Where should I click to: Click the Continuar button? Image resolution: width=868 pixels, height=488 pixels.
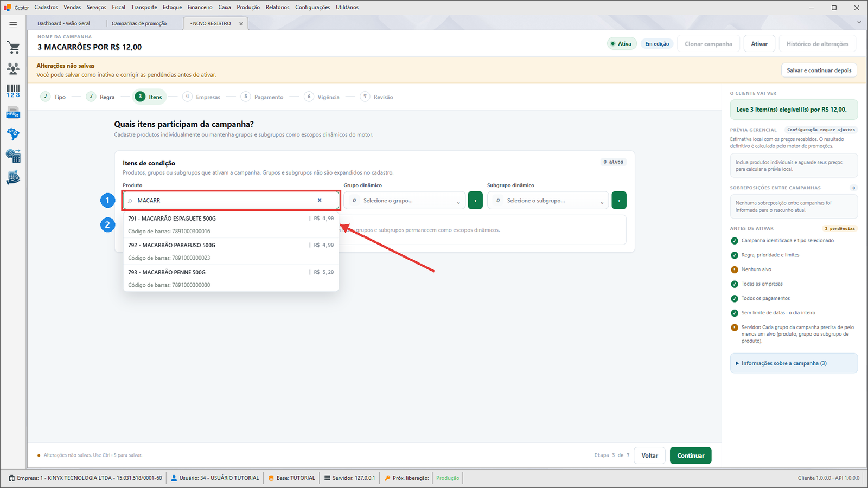(x=691, y=455)
